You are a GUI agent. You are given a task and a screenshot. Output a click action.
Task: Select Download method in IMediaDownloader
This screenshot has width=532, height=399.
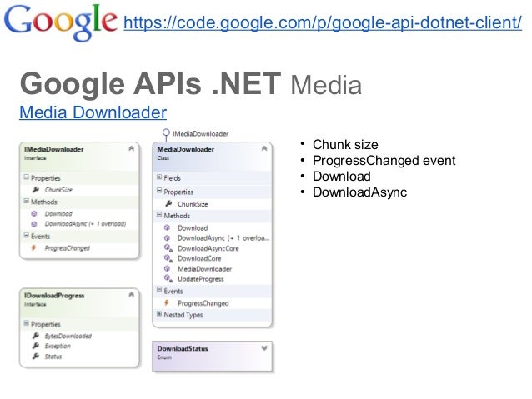(58, 213)
